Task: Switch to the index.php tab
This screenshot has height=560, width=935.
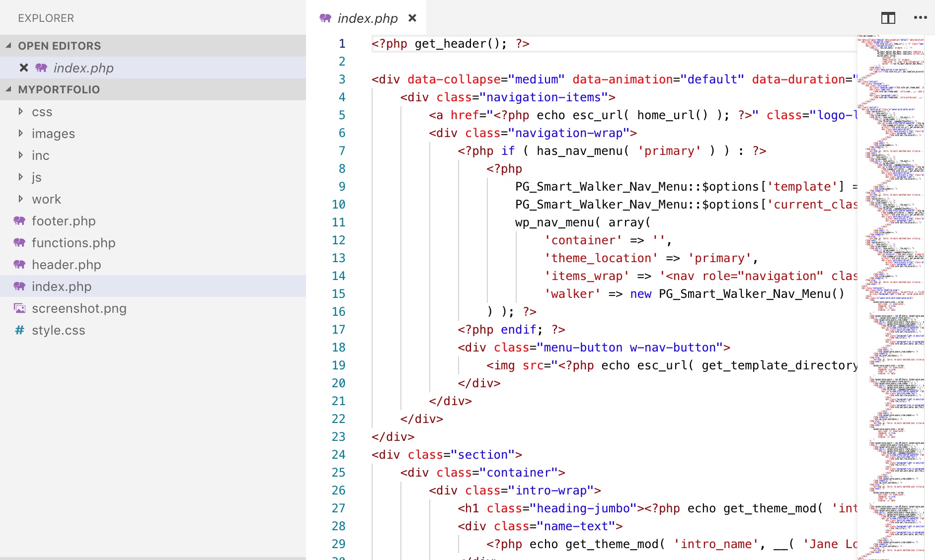Action: tap(367, 18)
